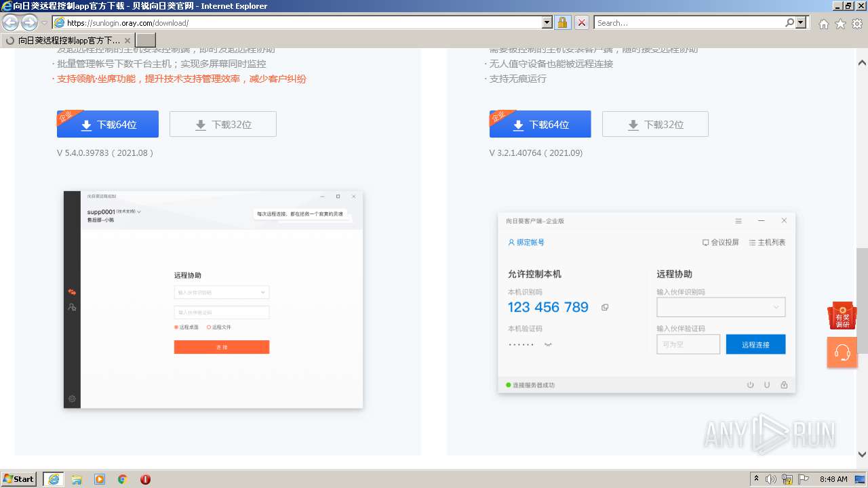Click the page scroll up arrow

pos(862,63)
